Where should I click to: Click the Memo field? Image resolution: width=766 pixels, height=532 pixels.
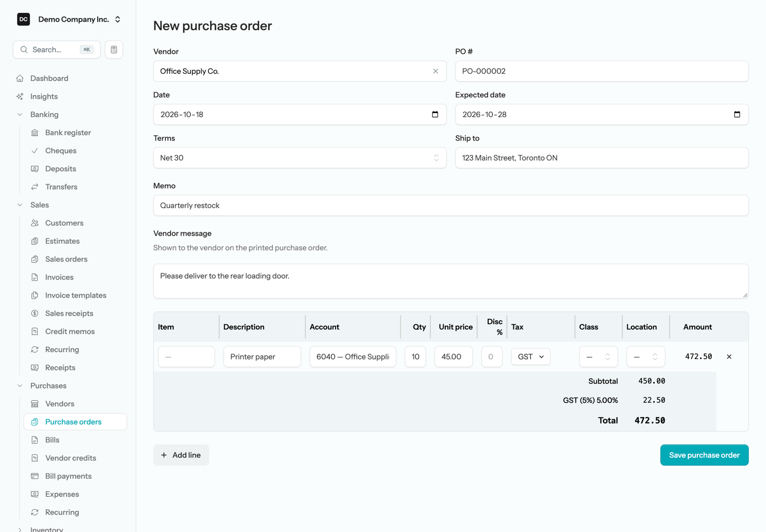pyautogui.click(x=451, y=205)
